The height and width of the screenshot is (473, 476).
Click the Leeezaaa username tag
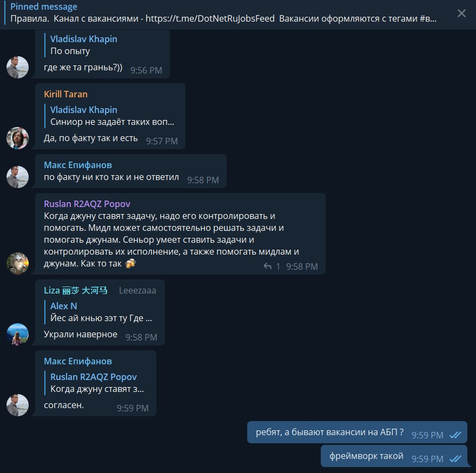coord(137,291)
